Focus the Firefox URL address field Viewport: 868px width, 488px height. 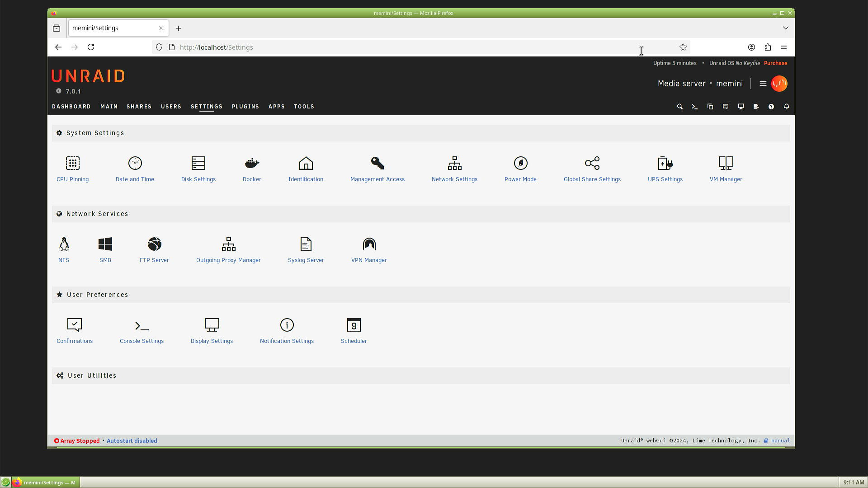pos(420,47)
